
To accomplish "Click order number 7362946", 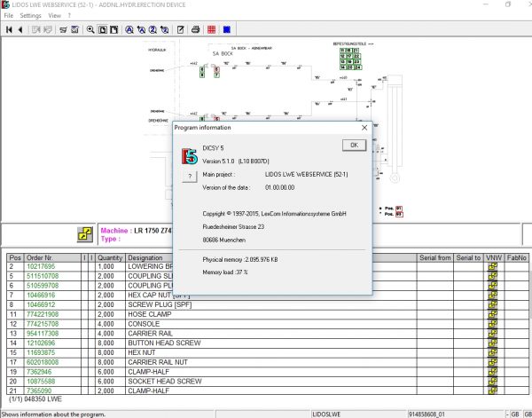I will [39, 372].
